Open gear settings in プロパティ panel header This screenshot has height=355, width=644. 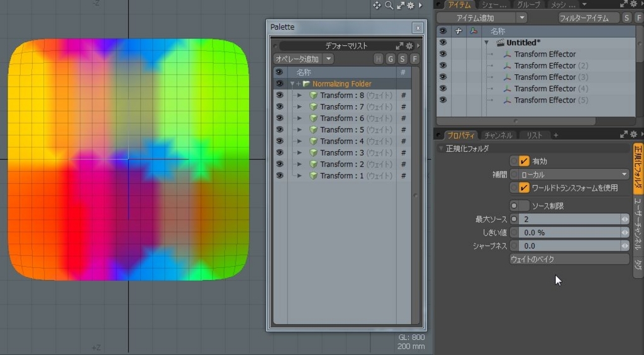634,134
